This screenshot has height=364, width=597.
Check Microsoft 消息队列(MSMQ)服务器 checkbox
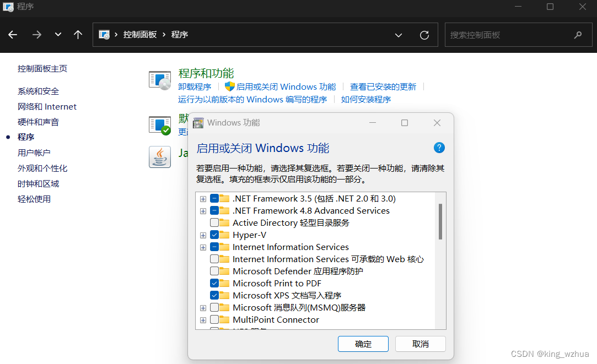pos(214,307)
